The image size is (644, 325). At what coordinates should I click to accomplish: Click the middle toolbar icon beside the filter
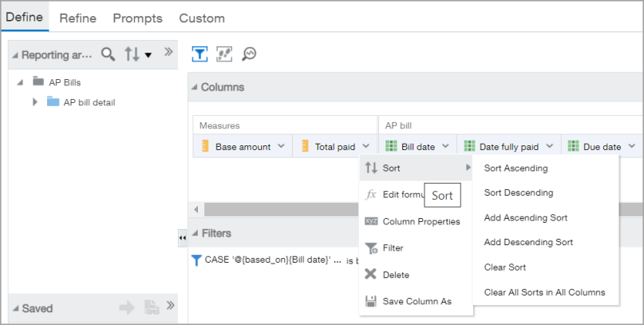click(x=224, y=54)
